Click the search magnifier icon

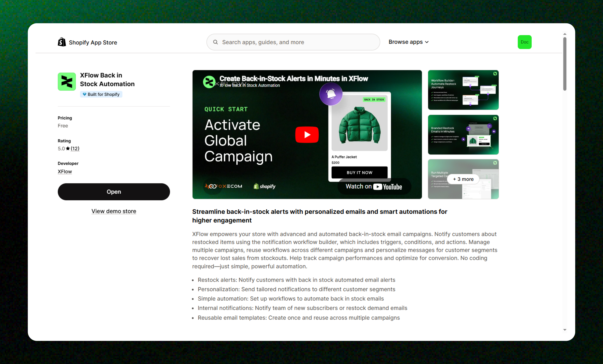coord(215,42)
